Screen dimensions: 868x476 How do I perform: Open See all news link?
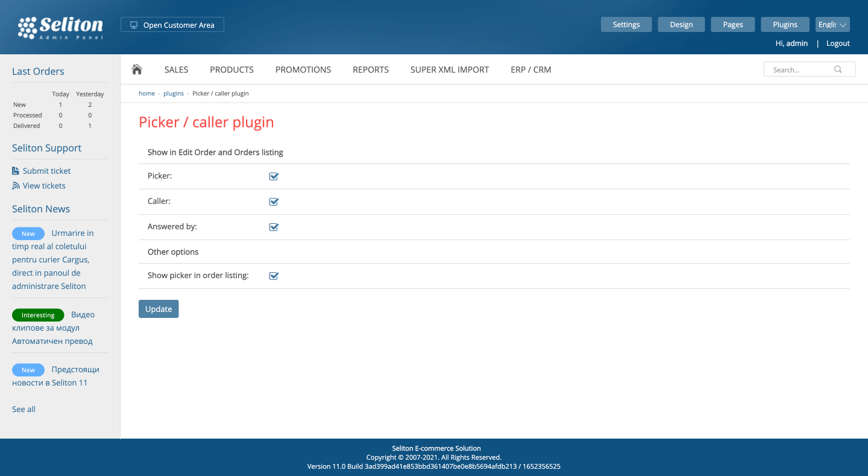24,409
